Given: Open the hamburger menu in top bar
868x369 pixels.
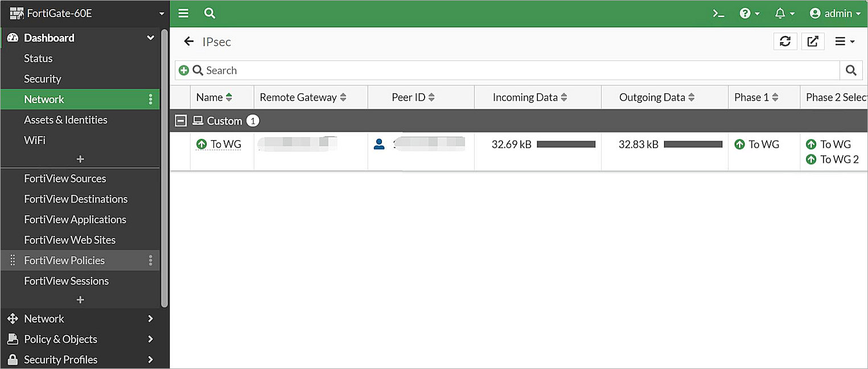Looking at the screenshot, I should (x=183, y=13).
